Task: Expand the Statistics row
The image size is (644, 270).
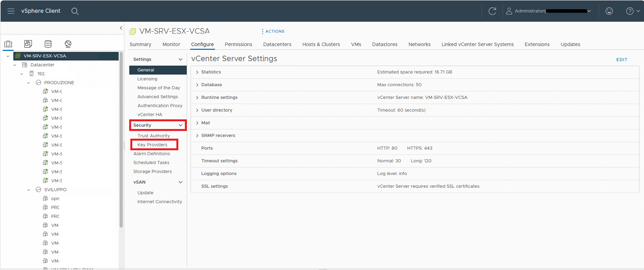Action: pos(197,72)
